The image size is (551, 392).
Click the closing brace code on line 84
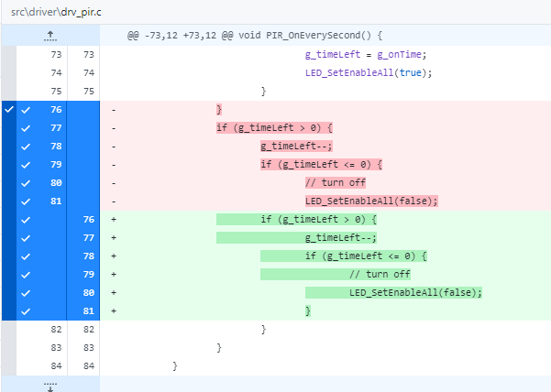coord(174,366)
